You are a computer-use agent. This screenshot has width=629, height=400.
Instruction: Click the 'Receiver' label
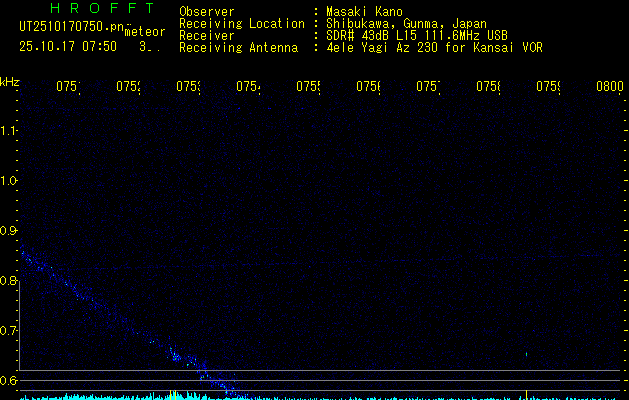coord(207,36)
